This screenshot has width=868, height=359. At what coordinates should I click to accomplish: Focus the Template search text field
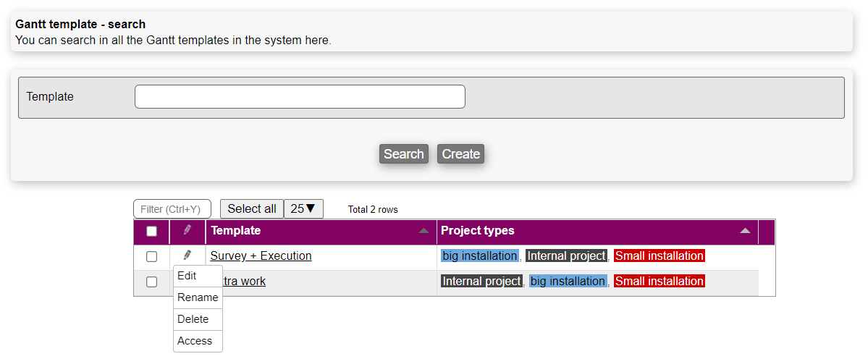point(300,97)
